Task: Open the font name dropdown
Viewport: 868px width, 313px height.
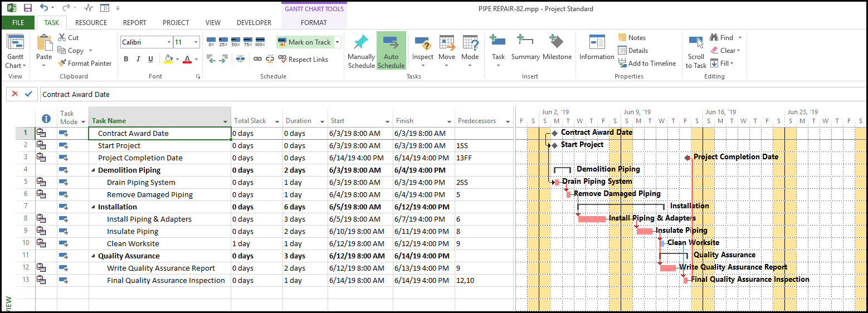Action: [x=169, y=42]
